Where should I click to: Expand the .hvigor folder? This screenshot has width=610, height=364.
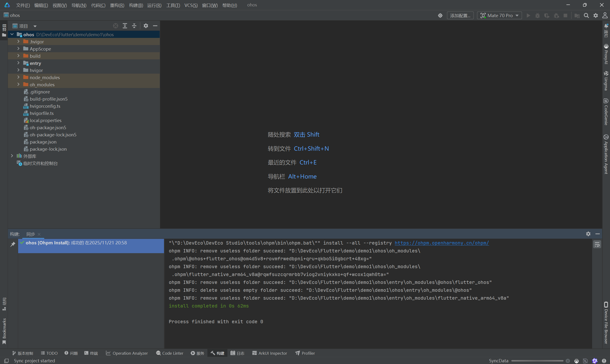point(18,41)
